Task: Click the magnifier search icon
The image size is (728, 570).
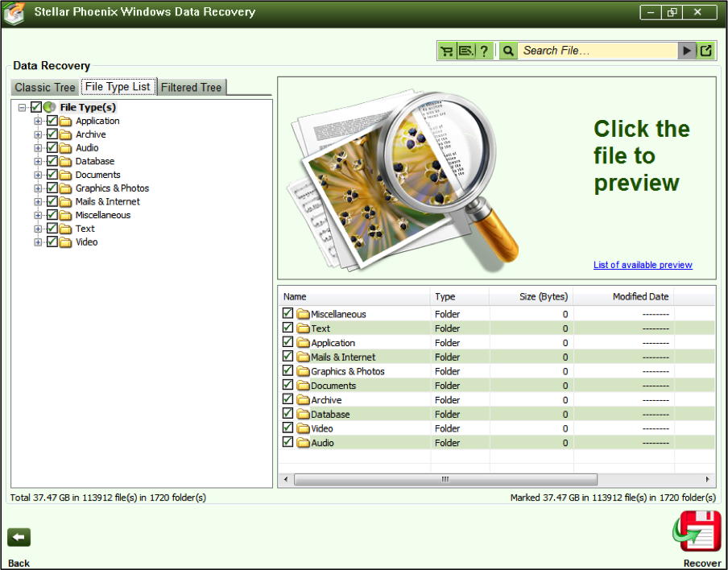Action: coord(508,51)
